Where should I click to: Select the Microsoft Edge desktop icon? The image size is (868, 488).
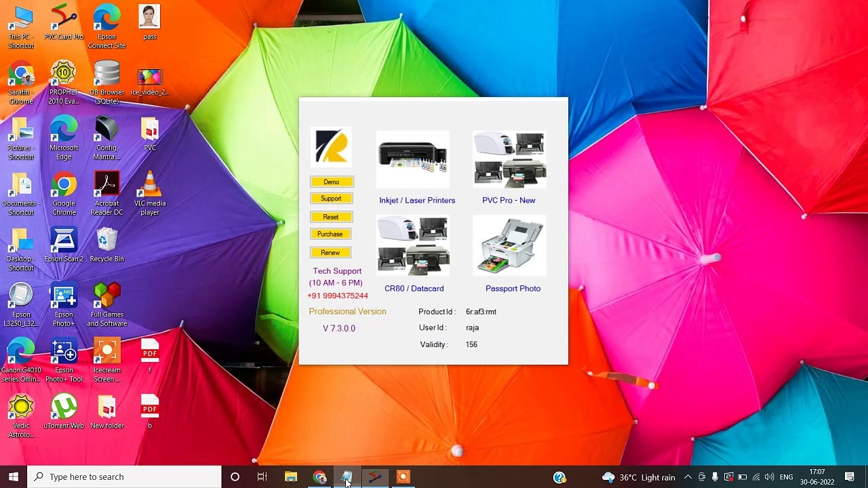pos(64,138)
